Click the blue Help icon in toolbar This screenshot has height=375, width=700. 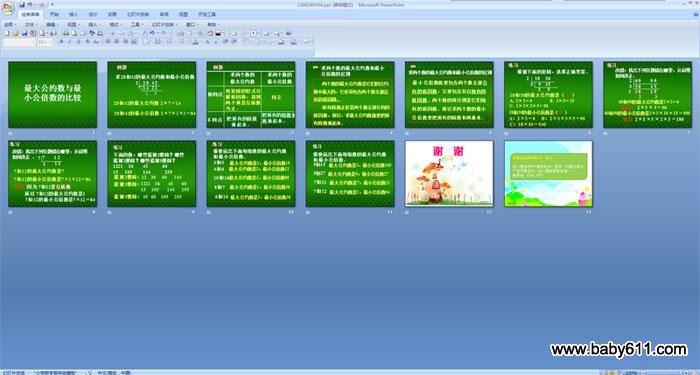[x=288, y=33]
